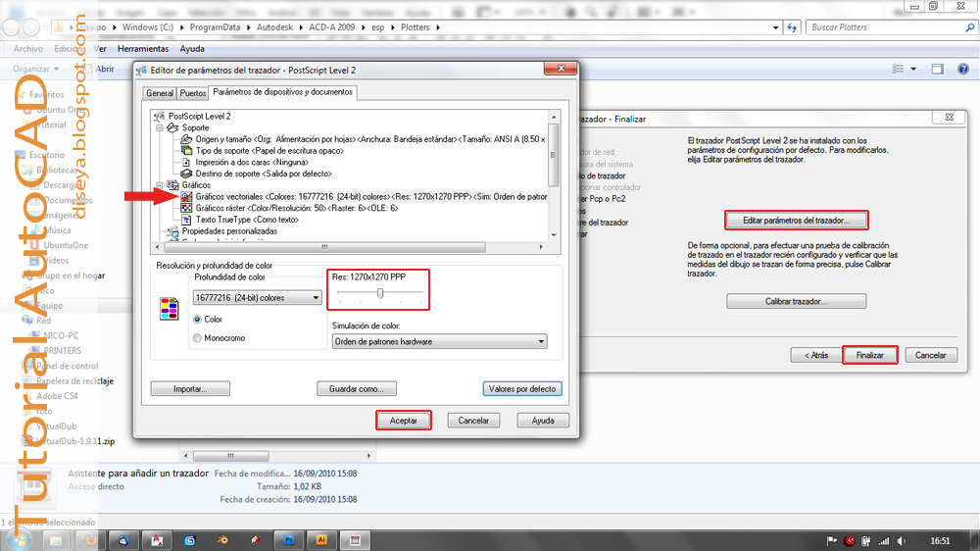The height and width of the screenshot is (551, 980).
Task: Click the PostScript Level 2 root icon
Action: tap(160, 116)
